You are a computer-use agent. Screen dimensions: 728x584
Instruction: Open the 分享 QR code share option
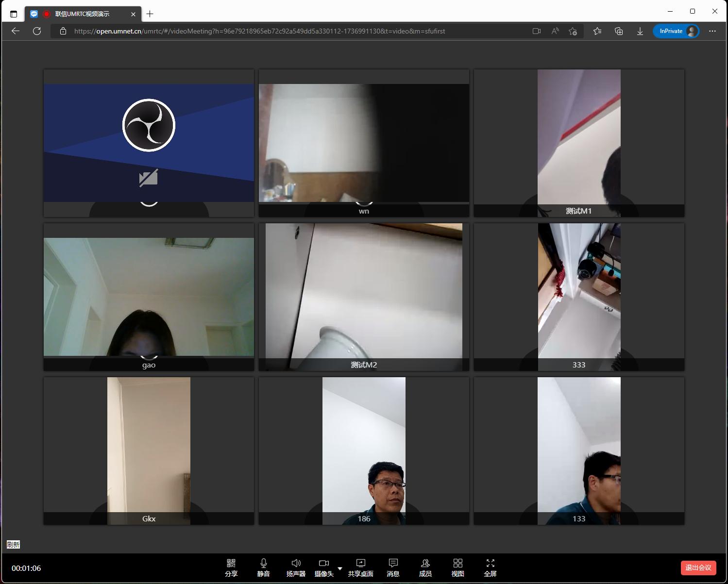(231, 567)
